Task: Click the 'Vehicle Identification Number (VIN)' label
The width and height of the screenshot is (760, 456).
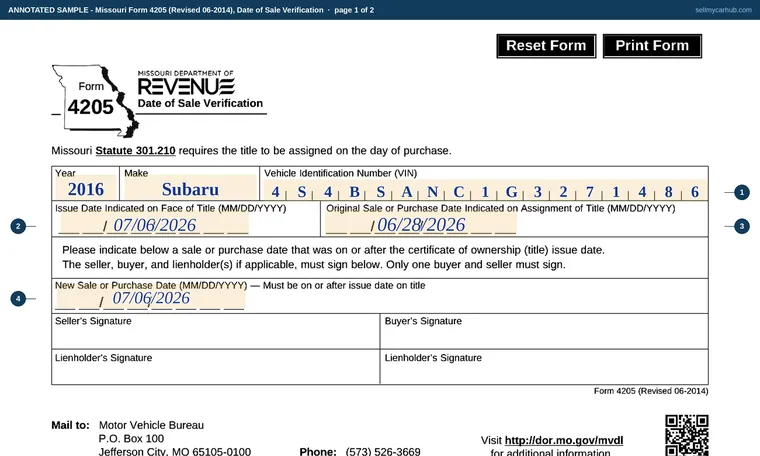Action: pyautogui.click(x=340, y=173)
